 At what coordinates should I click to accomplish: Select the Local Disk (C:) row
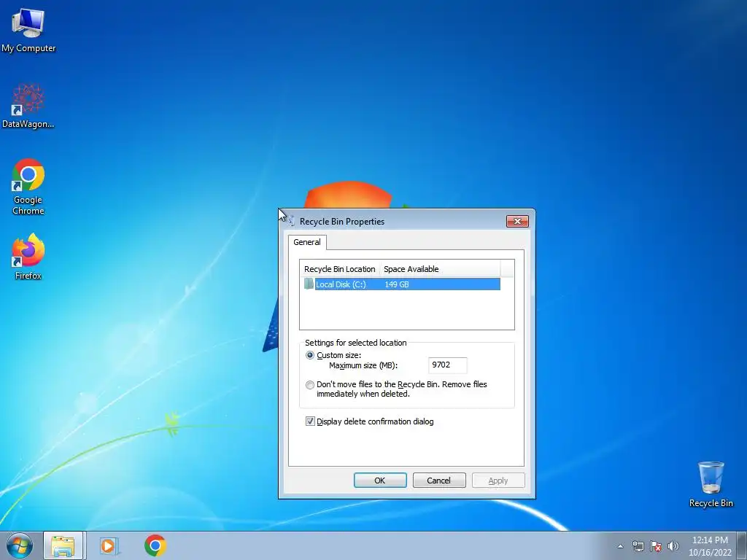click(x=402, y=284)
